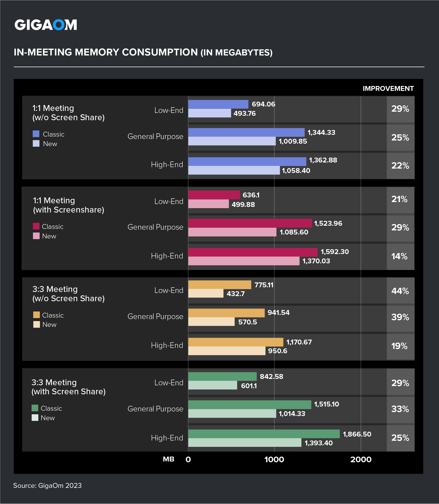Screen dimensions: 439x504
Task: Click the green Classic legend swatch
Action: click(35, 408)
